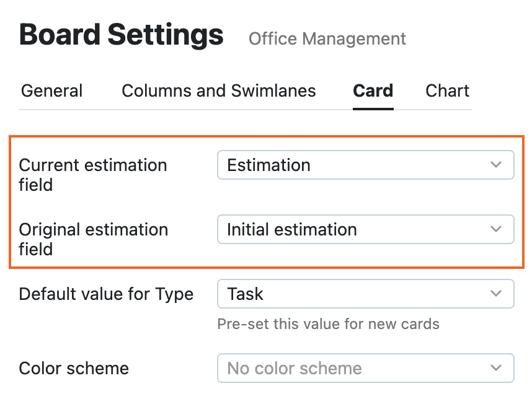Open the Original estimation field dropdown

[365, 230]
